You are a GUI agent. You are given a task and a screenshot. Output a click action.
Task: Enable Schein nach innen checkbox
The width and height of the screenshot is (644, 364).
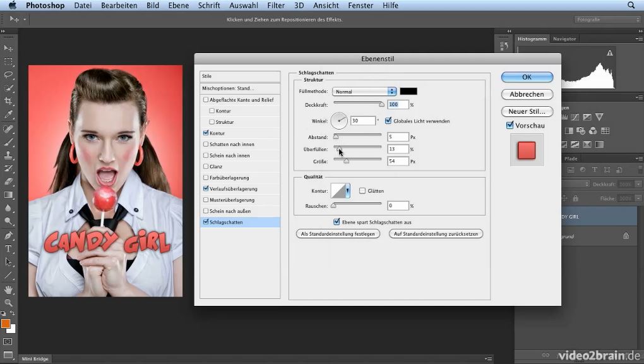[206, 155]
